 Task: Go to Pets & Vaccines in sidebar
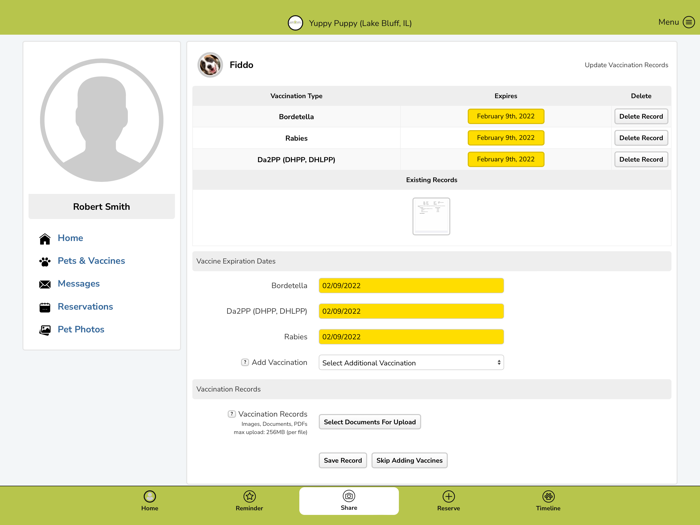pyautogui.click(x=91, y=261)
